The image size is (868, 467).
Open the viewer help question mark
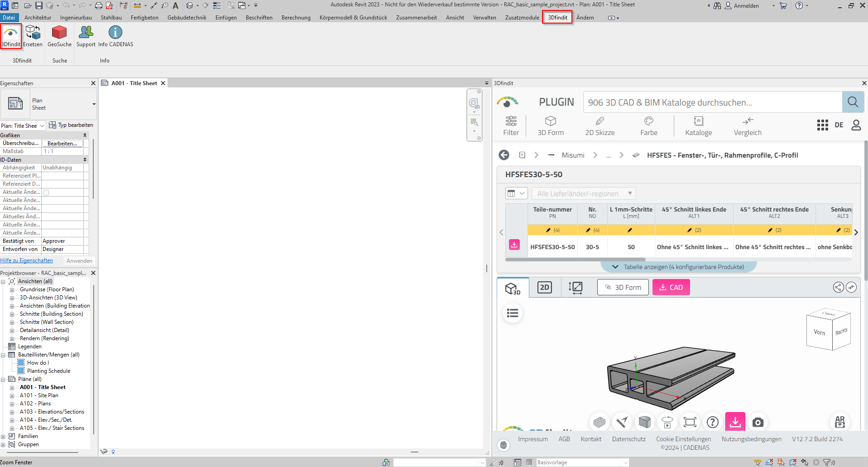pyautogui.click(x=712, y=422)
